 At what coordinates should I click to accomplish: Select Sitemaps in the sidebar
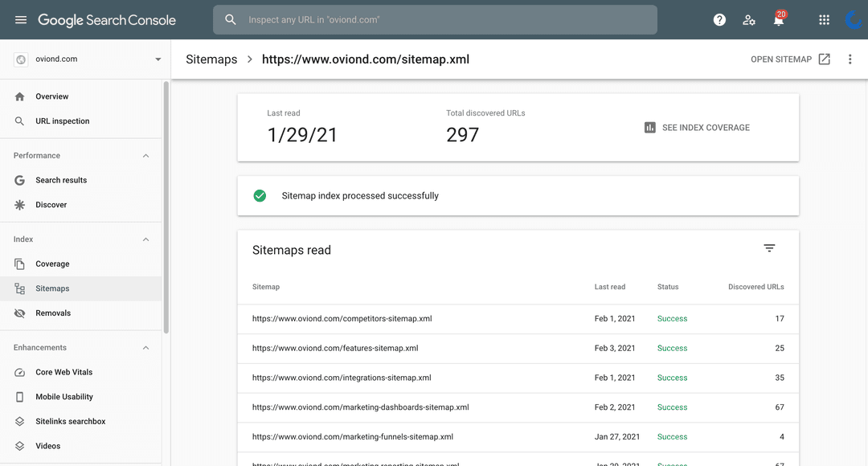(x=81, y=288)
